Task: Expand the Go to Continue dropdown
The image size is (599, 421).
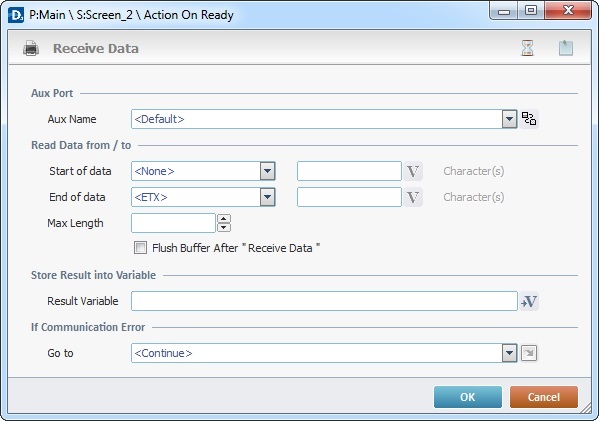Action: pos(509,353)
